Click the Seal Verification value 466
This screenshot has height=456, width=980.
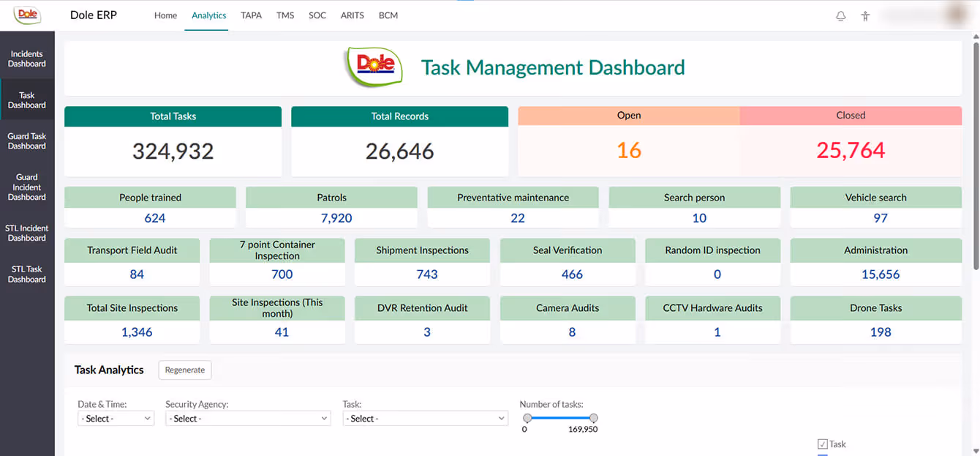click(572, 274)
